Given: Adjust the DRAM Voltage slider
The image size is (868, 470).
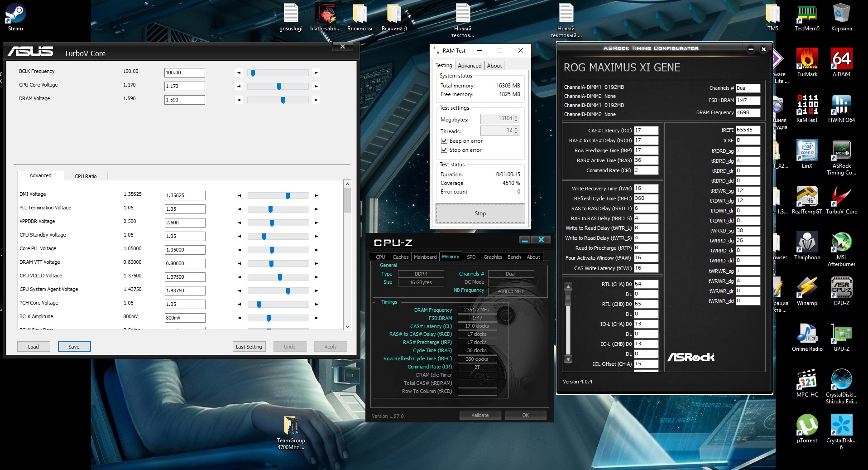Looking at the screenshot, I should click(283, 100).
